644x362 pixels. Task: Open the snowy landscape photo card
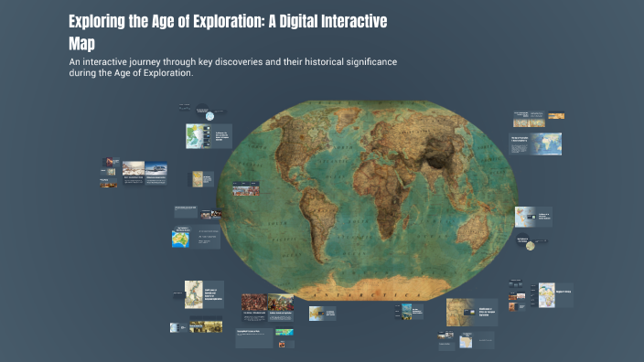coord(134,173)
